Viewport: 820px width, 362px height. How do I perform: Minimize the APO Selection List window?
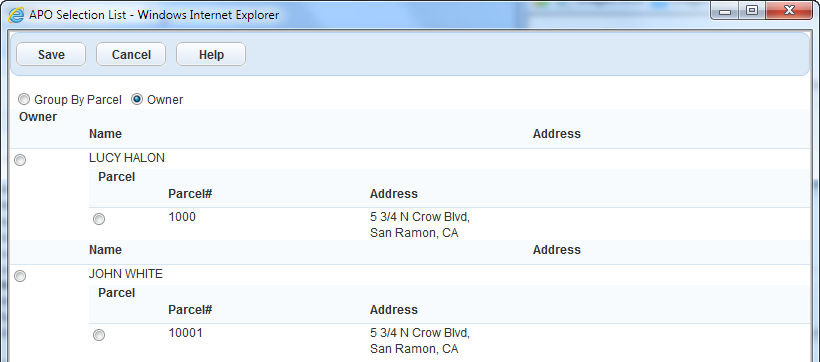coord(725,11)
